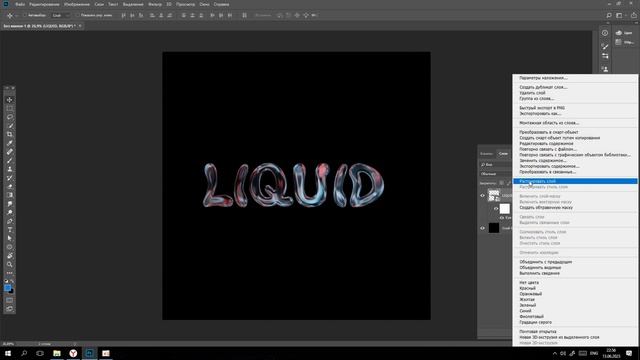Toggle Quick Mask mode icon
The width and height of the screenshot is (640, 360).
point(9,300)
